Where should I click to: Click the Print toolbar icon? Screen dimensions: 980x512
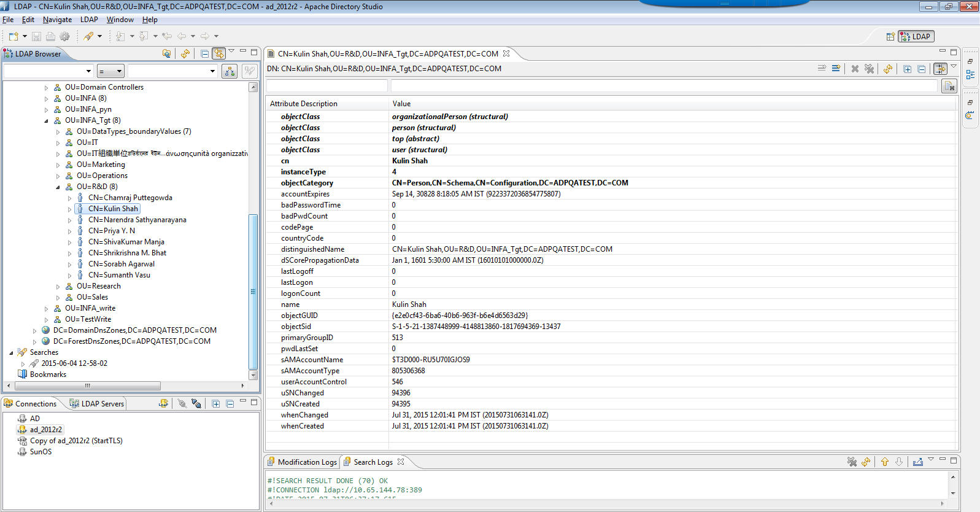(x=50, y=36)
